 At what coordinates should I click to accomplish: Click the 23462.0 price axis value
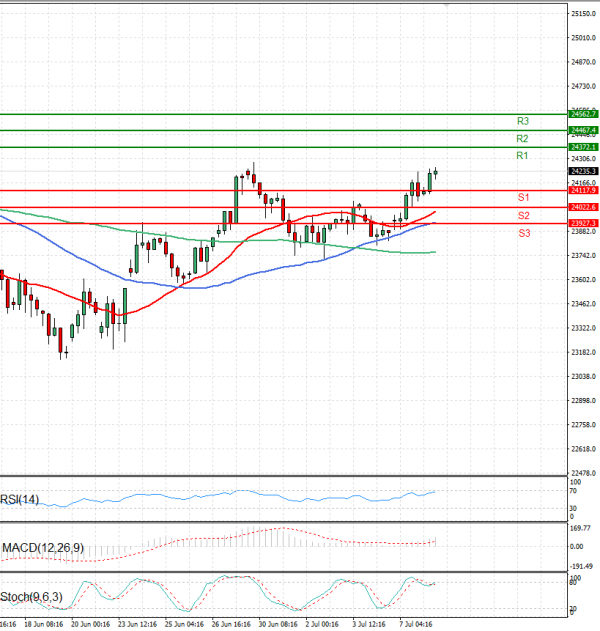584,304
